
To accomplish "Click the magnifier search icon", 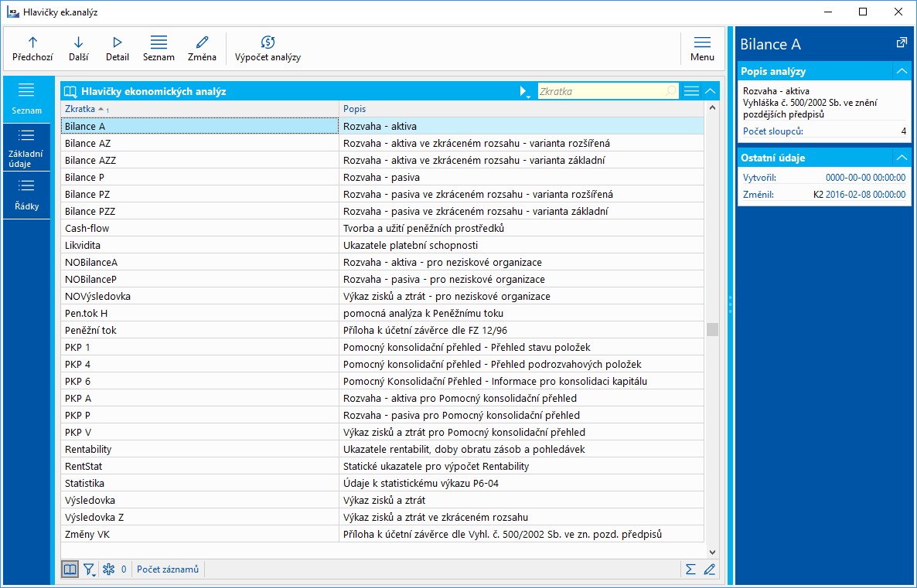I will tap(671, 91).
